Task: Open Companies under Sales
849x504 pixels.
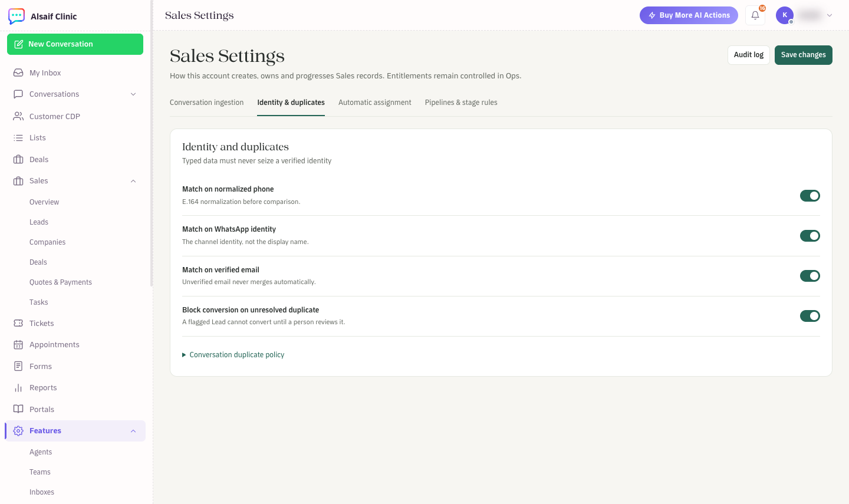Action: click(47, 242)
